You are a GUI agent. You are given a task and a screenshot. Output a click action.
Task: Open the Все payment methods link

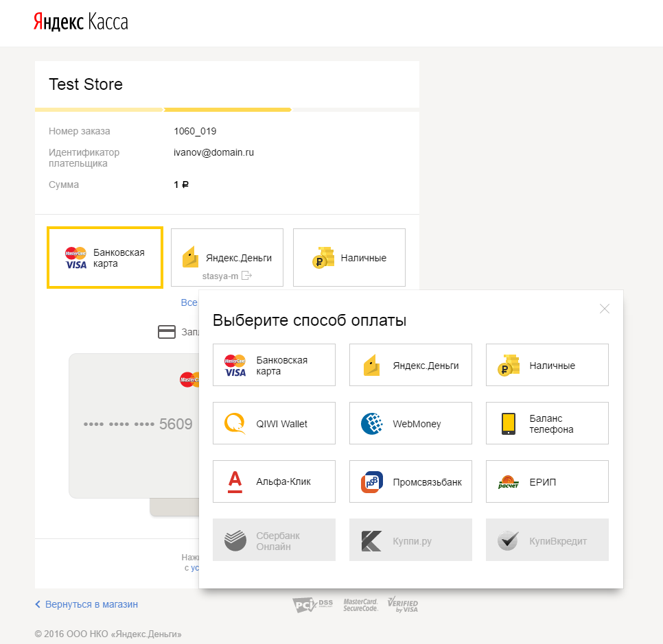click(x=189, y=302)
